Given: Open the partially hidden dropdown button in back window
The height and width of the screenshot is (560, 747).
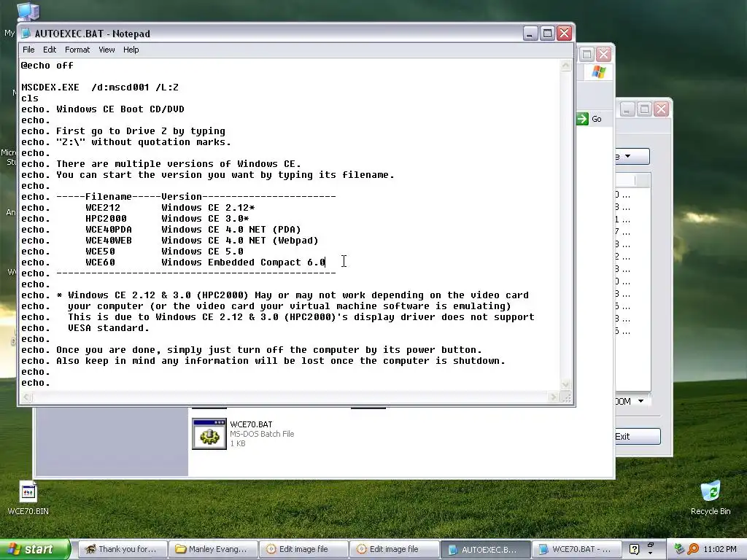Looking at the screenshot, I should coord(632,156).
